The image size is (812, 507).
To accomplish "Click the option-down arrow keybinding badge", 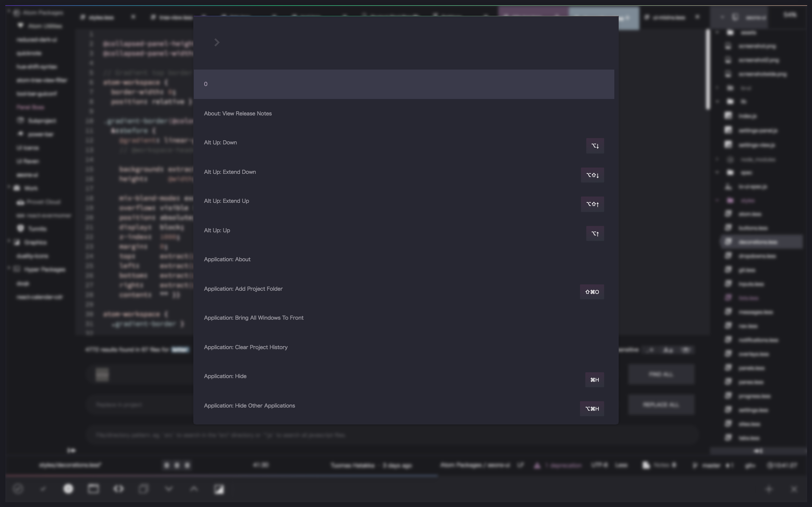I will (x=595, y=146).
